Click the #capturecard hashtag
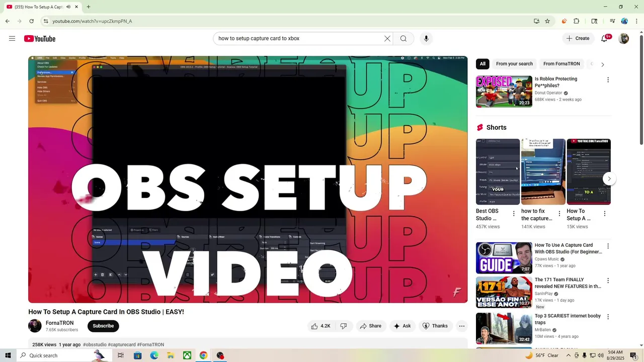The height and width of the screenshot is (362, 644). point(122,345)
